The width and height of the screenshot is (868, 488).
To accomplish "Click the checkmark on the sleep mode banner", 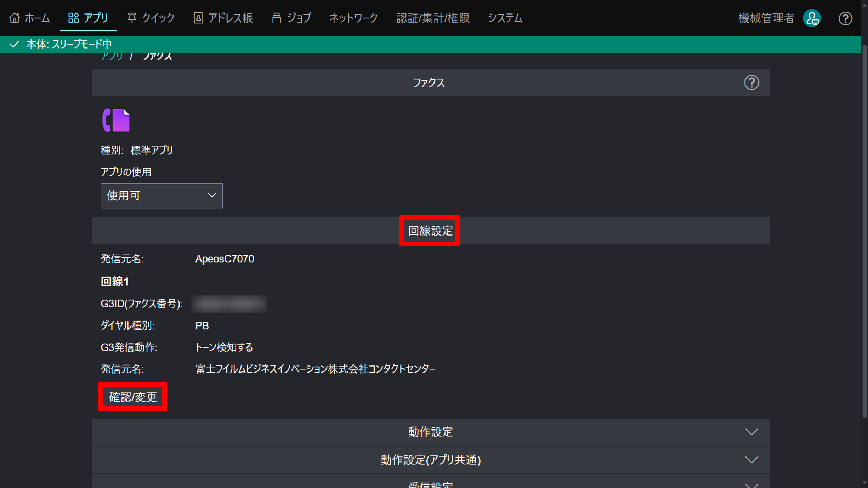I will click(x=14, y=44).
